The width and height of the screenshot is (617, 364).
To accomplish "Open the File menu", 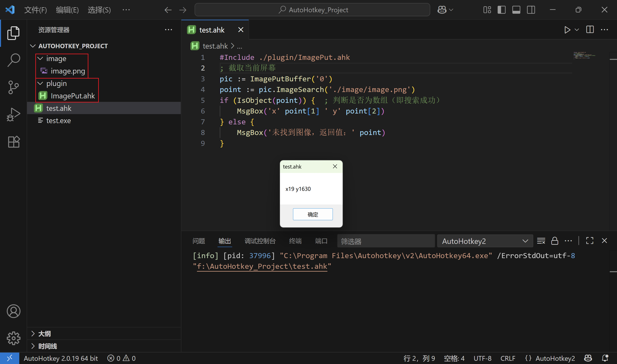I will coord(35,10).
